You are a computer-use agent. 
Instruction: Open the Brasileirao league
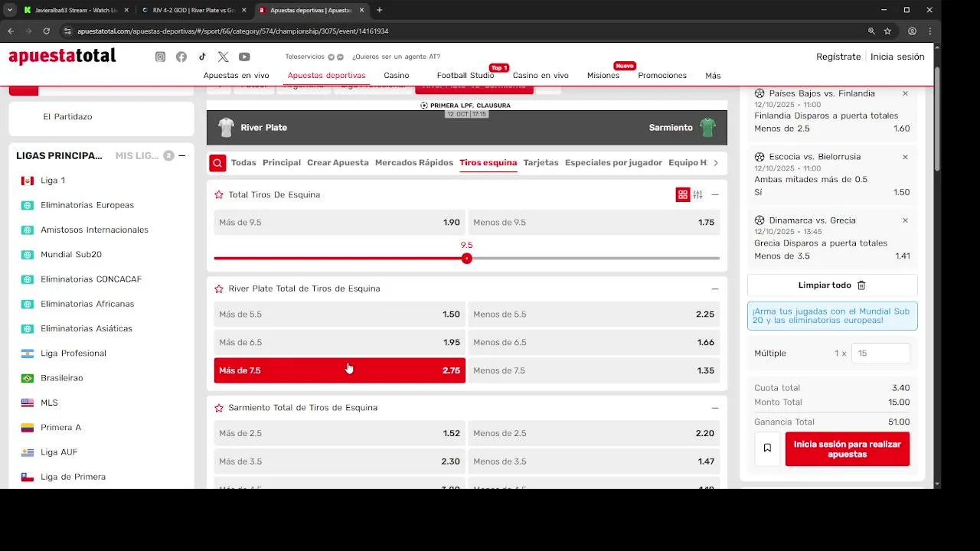coord(61,378)
